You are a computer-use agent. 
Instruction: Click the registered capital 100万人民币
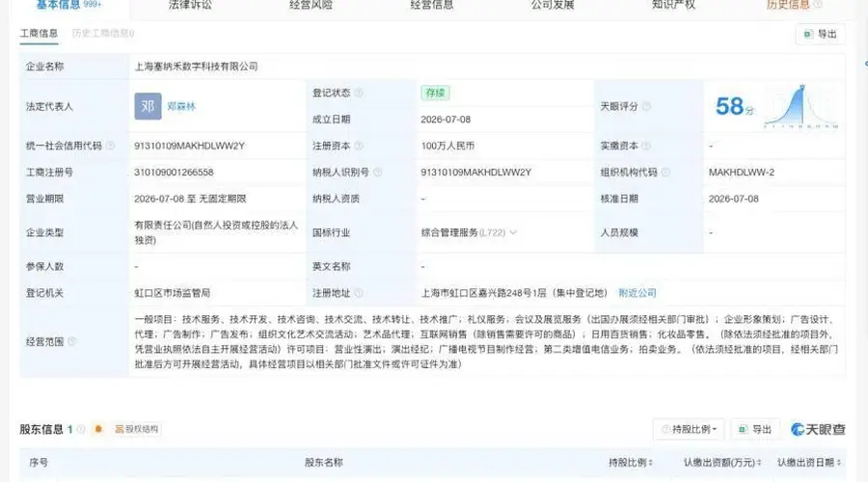(x=448, y=146)
